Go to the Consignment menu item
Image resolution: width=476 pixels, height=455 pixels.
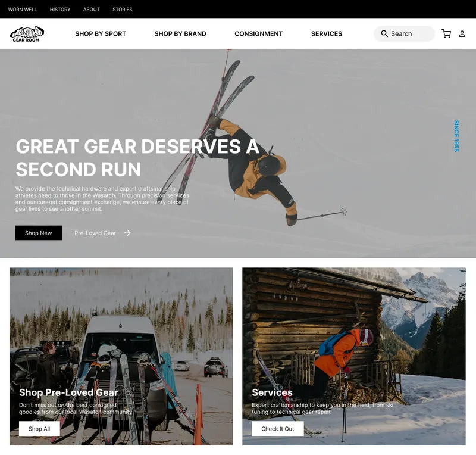pyautogui.click(x=259, y=34)
